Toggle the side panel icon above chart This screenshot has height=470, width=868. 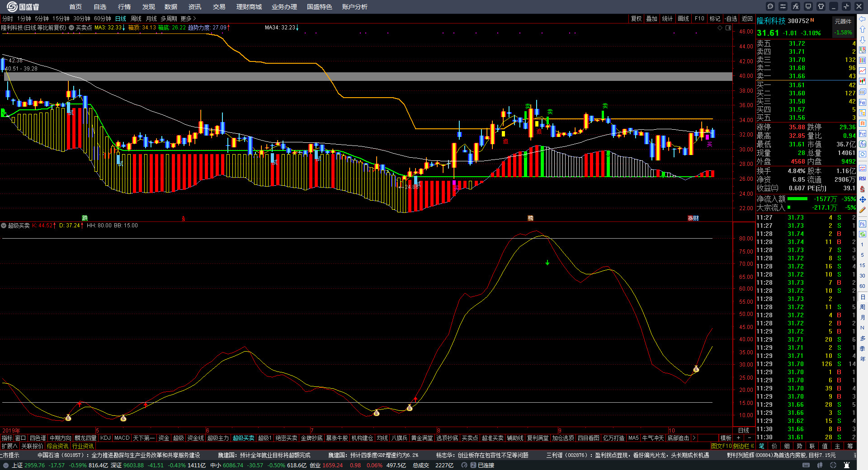[728, 28]
